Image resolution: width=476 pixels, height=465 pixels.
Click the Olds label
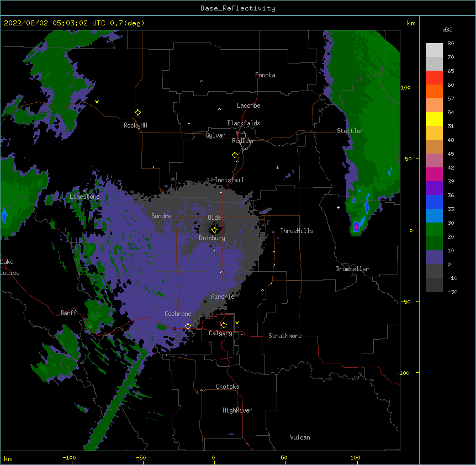[x=214, y=218]
